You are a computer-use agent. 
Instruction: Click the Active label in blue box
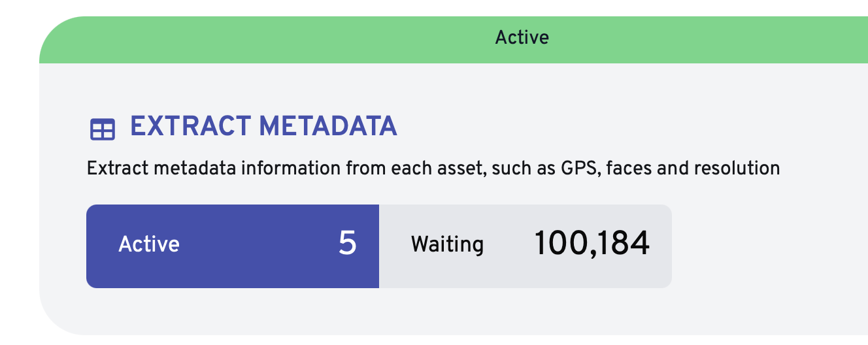pyautogui.click(x=149, y=244)
